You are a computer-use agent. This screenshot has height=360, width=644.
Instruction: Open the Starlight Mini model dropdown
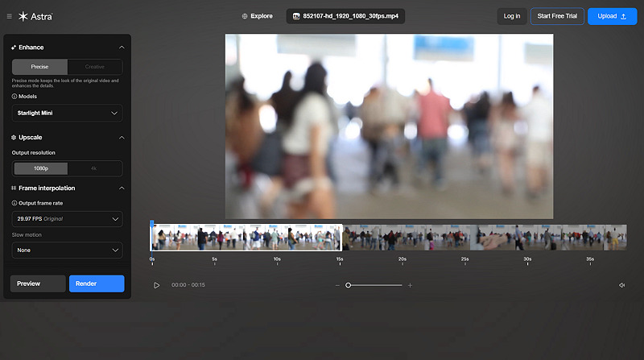[68, 114]
